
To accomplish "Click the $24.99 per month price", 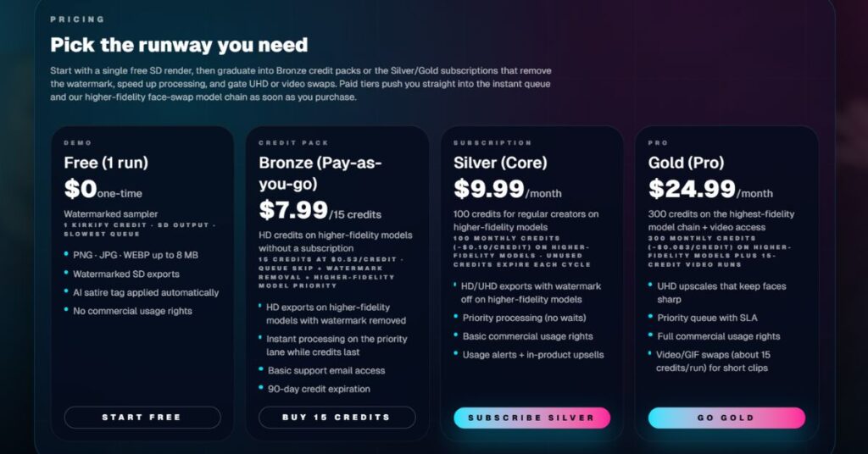I will 710,190.
